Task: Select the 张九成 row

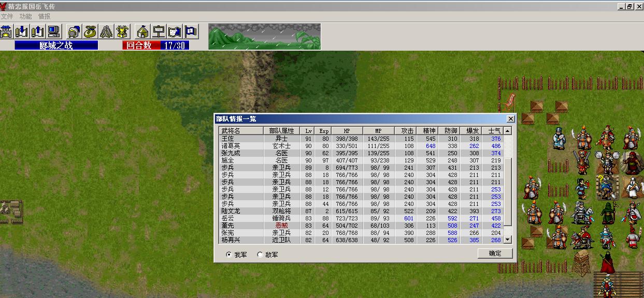Action: coord(362,153)
